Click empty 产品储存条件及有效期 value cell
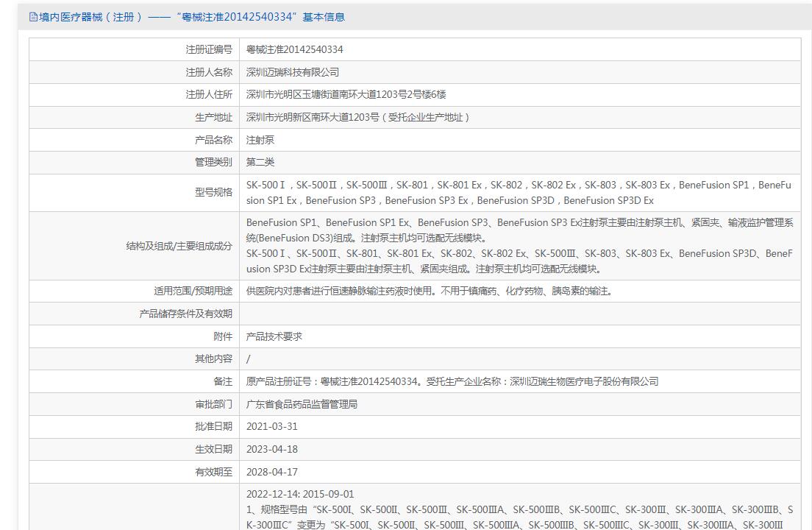812x530 pixels. pyautogui.click(x=520, y=314)
